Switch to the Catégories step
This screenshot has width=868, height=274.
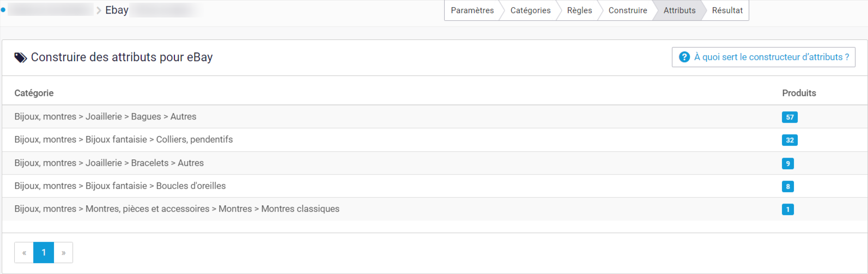(x=530, y=10)
